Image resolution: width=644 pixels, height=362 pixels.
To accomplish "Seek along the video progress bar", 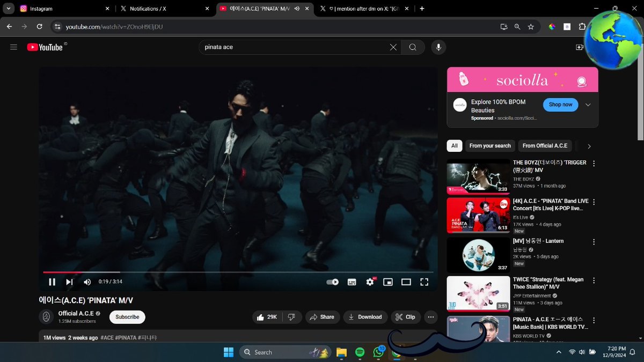I will click(x=238, y=272).
